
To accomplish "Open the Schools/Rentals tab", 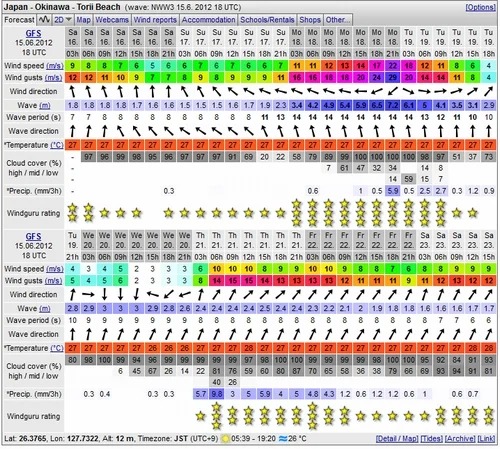I will 267,20.
